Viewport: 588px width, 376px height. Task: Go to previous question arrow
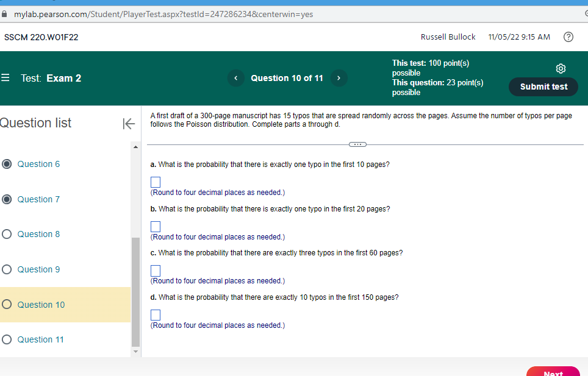pyautogui.click(x=236, y=78)
